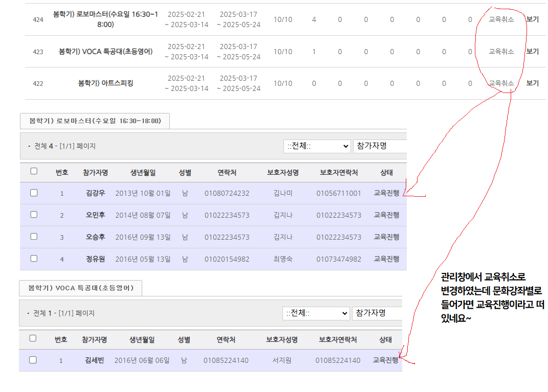Check the box for participant 오민후
The width and height of the screenshot is (548, 392).
coord(34,215)
